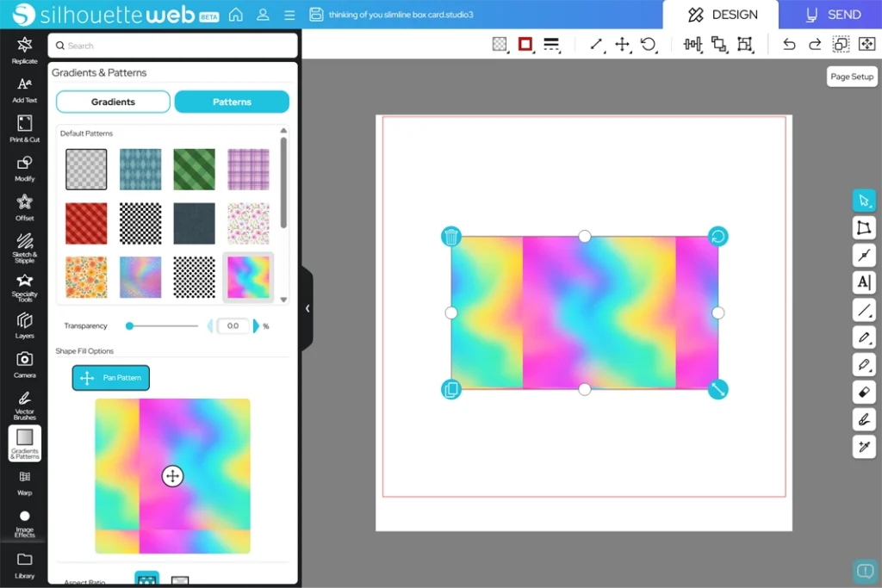
Task: Select the Text tool on right toolbar
Action: coord(864,282)
